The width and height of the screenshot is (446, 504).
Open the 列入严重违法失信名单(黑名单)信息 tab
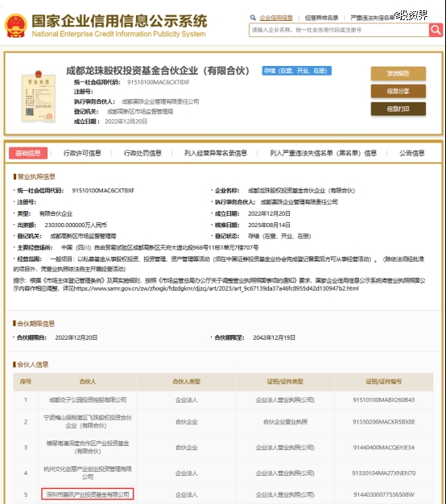click(324, 153)
